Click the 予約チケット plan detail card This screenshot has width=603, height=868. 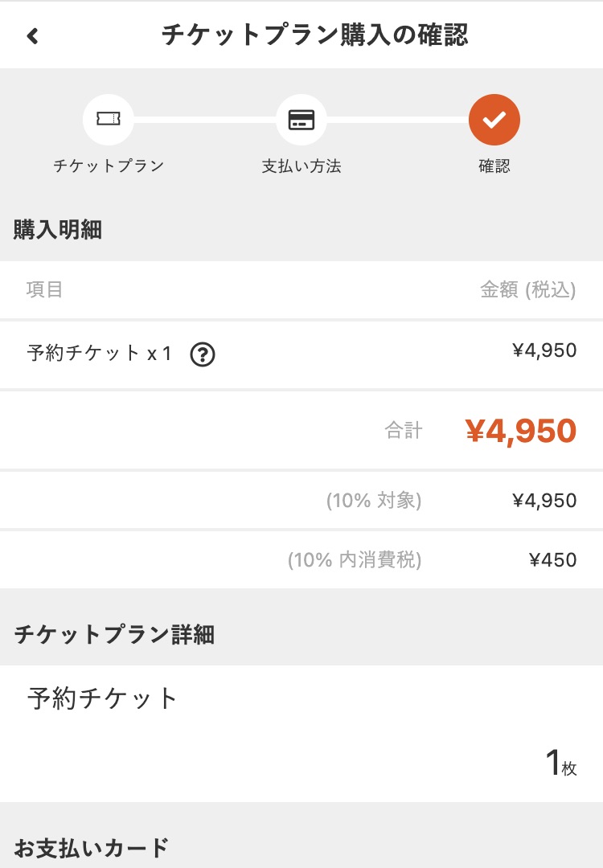click(301, 734)
